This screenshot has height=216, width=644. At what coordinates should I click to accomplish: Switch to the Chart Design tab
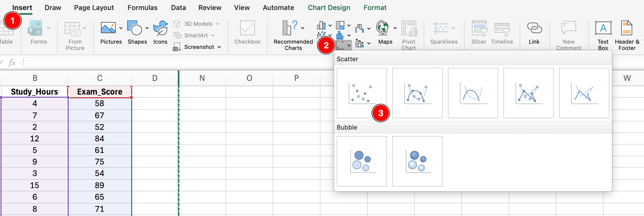[329, 7]
